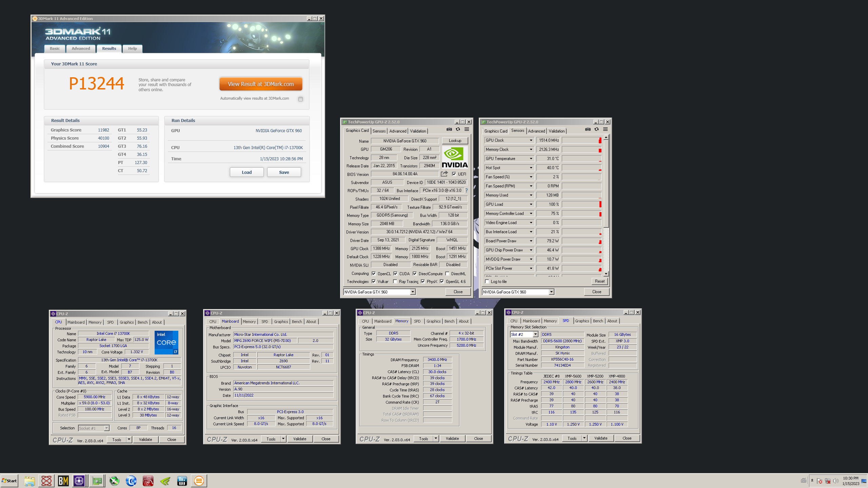This screenshot has height=488, width=868.
Task: Click Load button in 3DMark Run Details
Action: point(246,172)
